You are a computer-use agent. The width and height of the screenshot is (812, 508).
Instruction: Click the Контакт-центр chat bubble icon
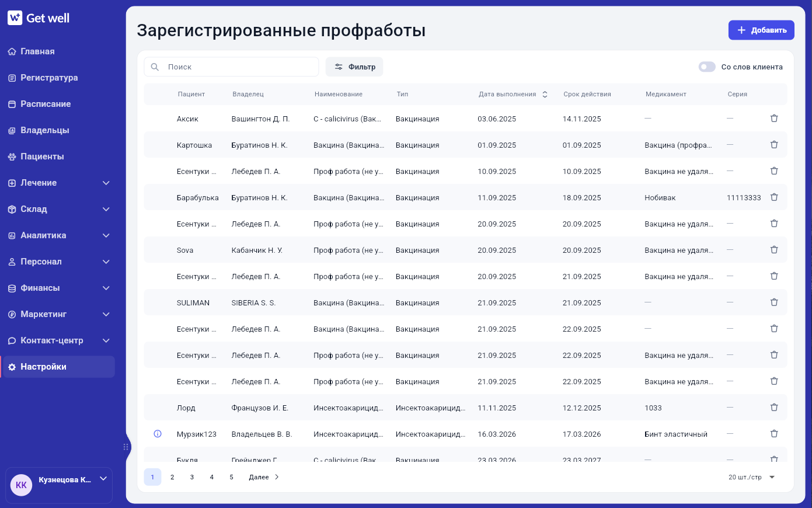pyautogui.click(x=12, y=340)
